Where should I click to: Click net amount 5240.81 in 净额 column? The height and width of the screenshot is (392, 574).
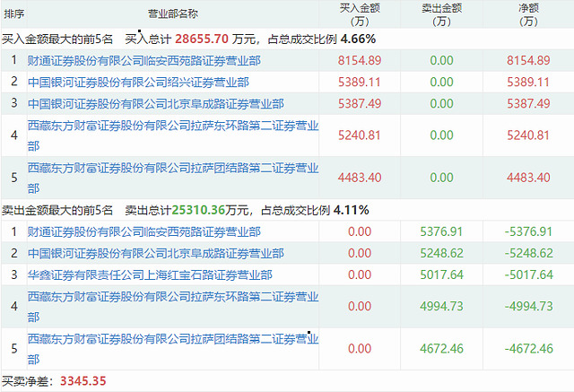pos(528,135)
